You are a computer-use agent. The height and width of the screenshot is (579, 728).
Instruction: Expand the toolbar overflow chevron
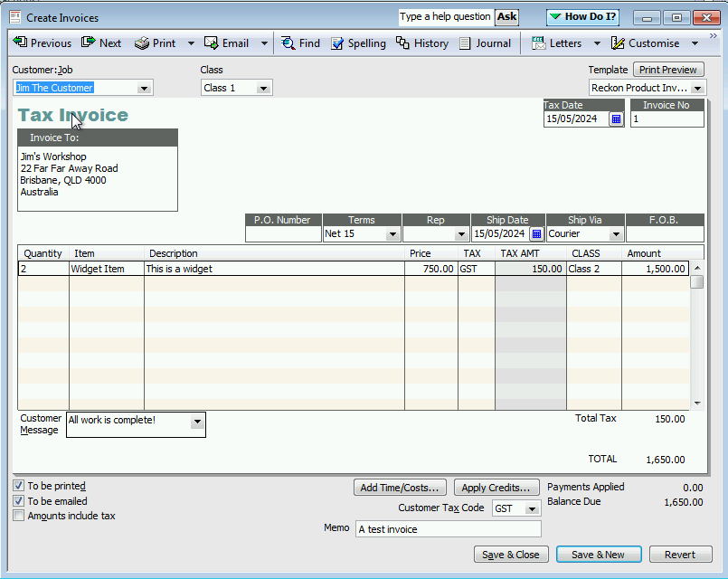click(x=714, y=36)
